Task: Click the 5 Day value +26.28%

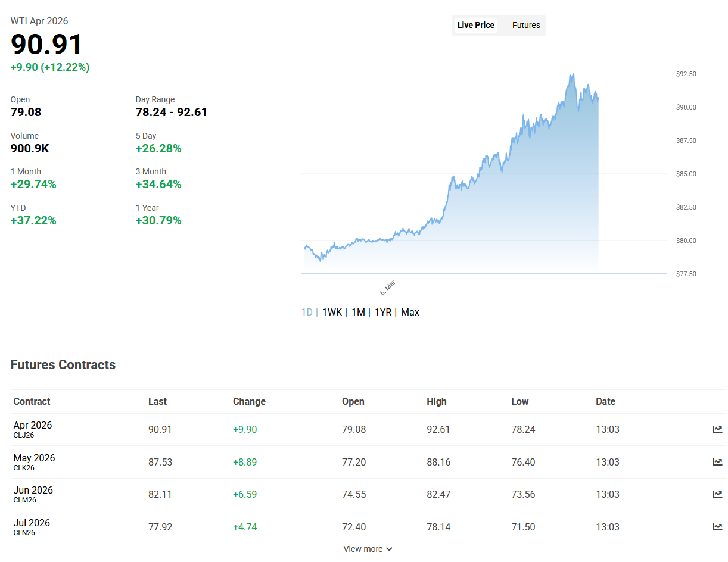Action: (158, 148)
